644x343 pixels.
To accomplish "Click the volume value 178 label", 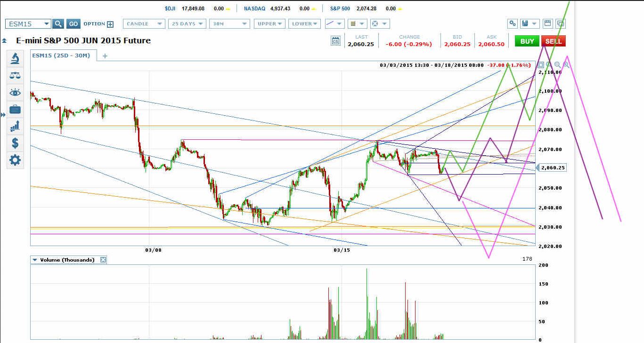I will (527, 259).
